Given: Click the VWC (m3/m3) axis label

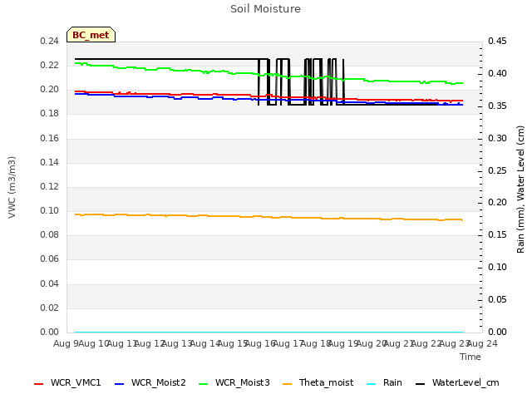Looking at the screenshot, I should point(12,187).
